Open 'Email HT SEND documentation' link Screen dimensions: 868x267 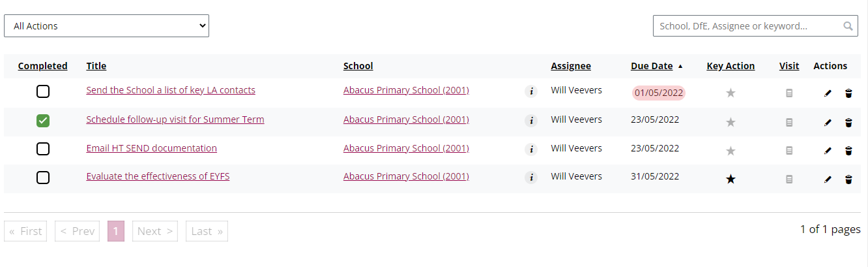151,148
